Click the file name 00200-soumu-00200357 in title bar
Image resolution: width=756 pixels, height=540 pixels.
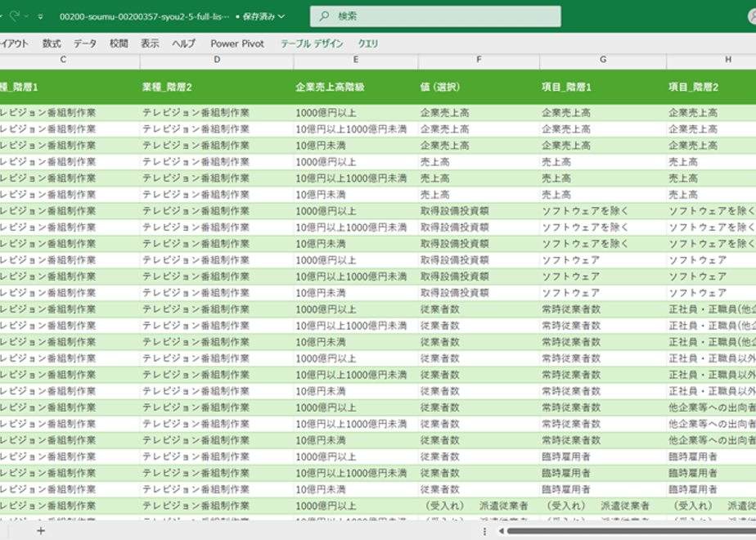click(x=145, y=16)
